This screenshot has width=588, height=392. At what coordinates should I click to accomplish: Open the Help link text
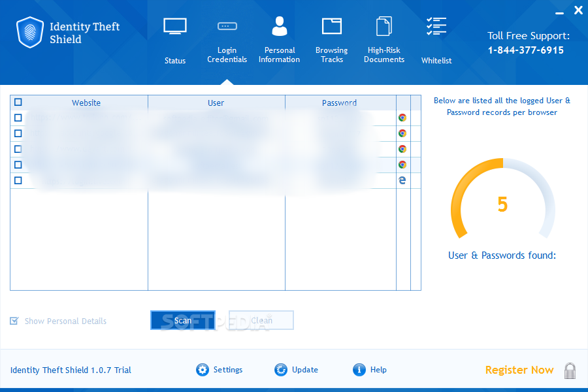pos(378,370)
